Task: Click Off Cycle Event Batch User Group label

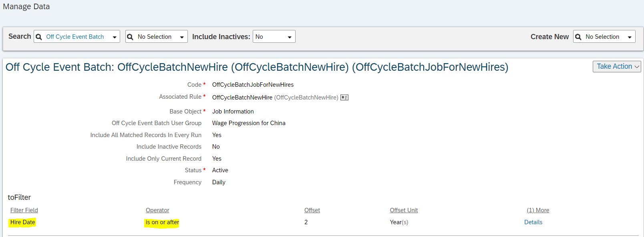Action: (156, 123)
